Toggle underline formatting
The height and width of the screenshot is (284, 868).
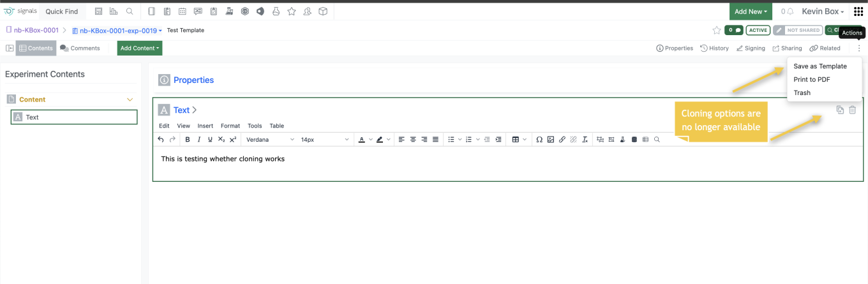pos(210,139)
